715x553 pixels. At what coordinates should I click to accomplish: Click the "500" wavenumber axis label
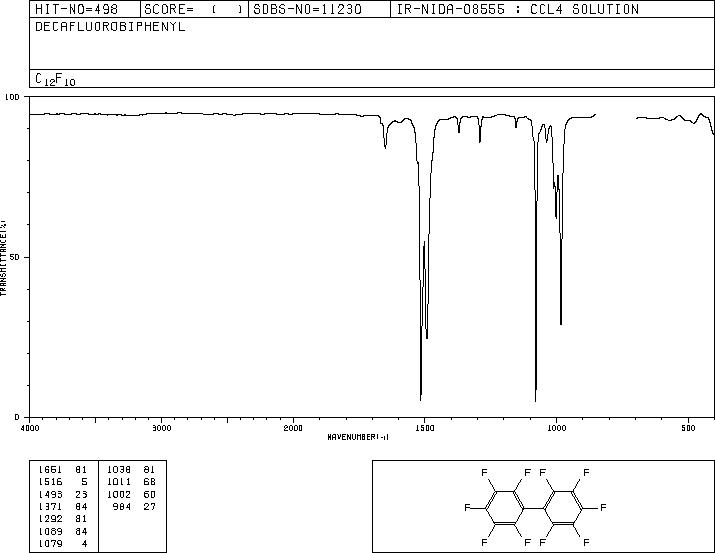click(x=688, y=428)
